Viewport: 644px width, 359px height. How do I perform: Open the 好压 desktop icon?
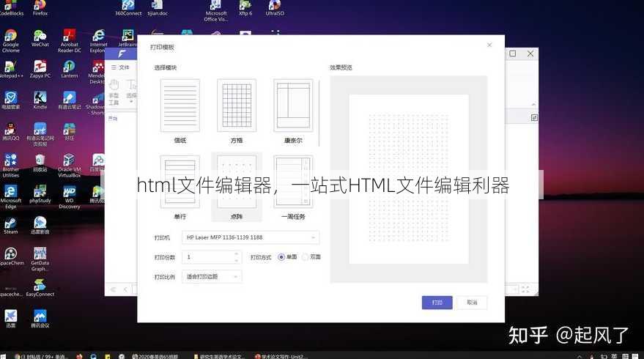click(x=70, y=132)
